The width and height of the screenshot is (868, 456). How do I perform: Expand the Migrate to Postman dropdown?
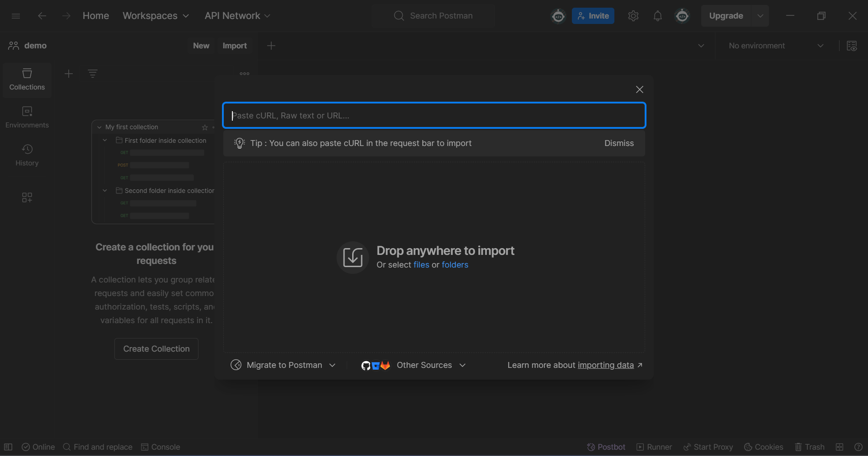point(283,365)
